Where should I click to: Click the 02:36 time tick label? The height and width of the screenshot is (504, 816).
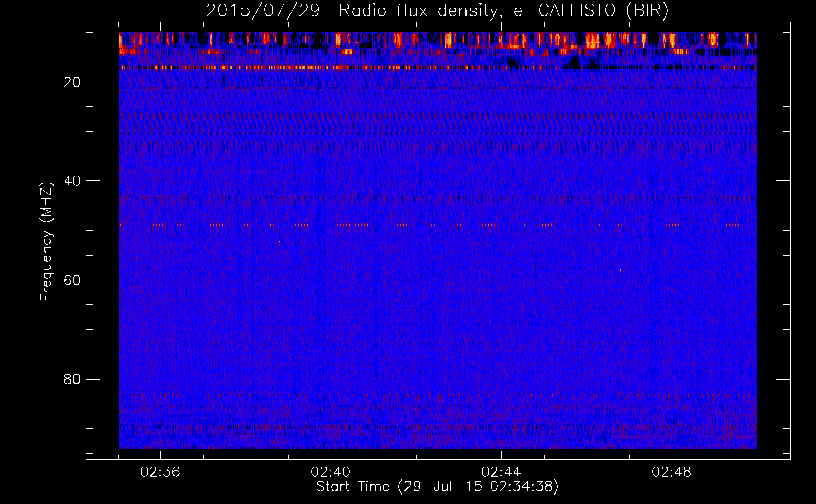point(160,472)
